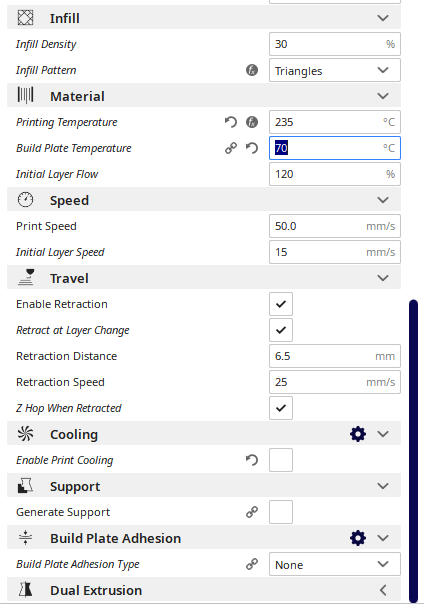The width and height of the screenshot is (424, 604).
Task: Click the Infill Density input field
Action: [x=335, y=44]
